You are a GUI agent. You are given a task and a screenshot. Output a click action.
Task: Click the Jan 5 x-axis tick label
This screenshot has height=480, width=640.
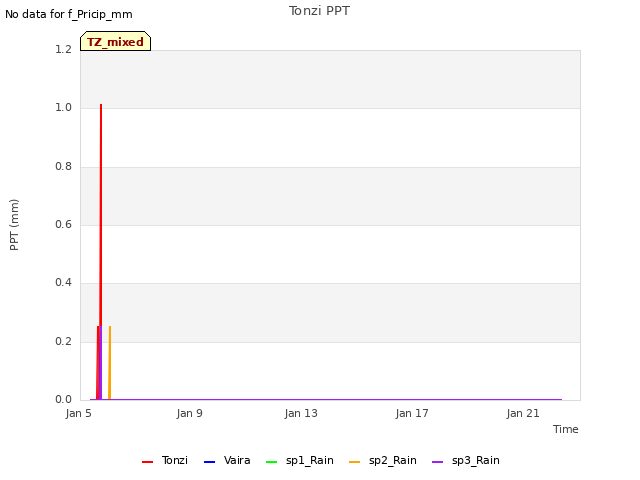pos(78,413)
